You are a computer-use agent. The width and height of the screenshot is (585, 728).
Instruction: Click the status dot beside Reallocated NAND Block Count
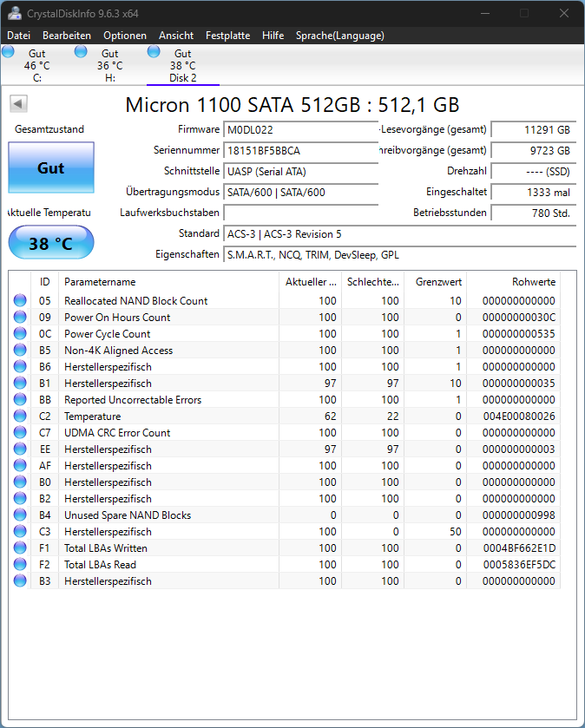(19, 301)
